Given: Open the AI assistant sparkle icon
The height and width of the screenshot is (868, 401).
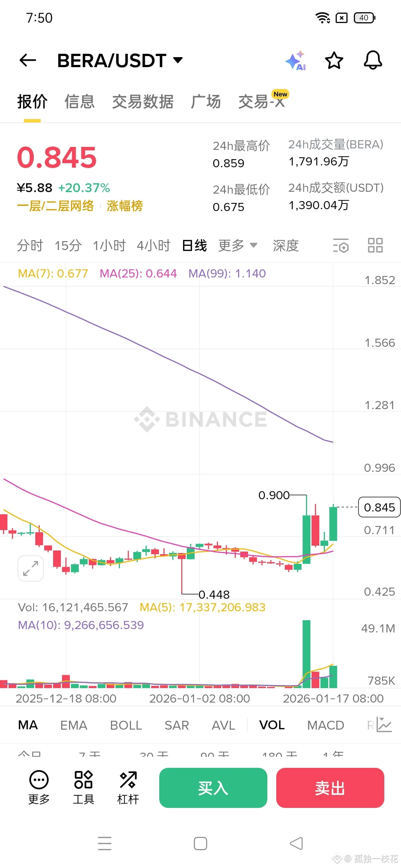Looking at the screenshot, I should pyautogui.click(x=296, y=60).
